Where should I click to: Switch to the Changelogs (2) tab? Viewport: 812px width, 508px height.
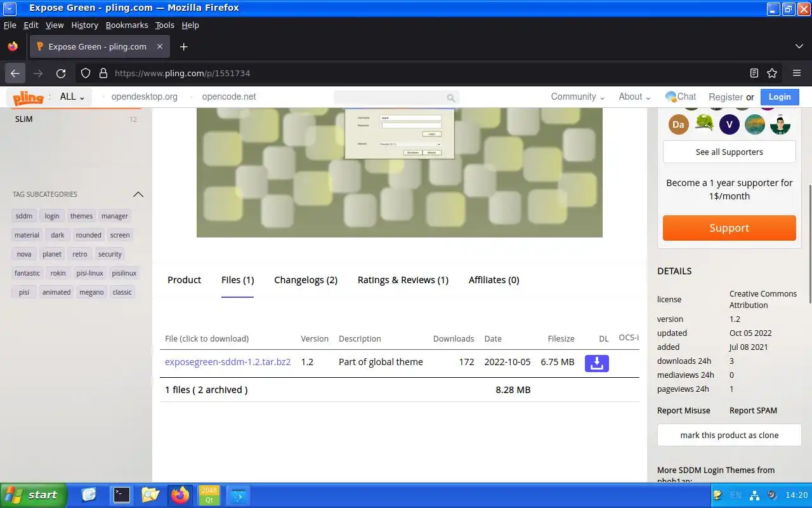(306, 280)
